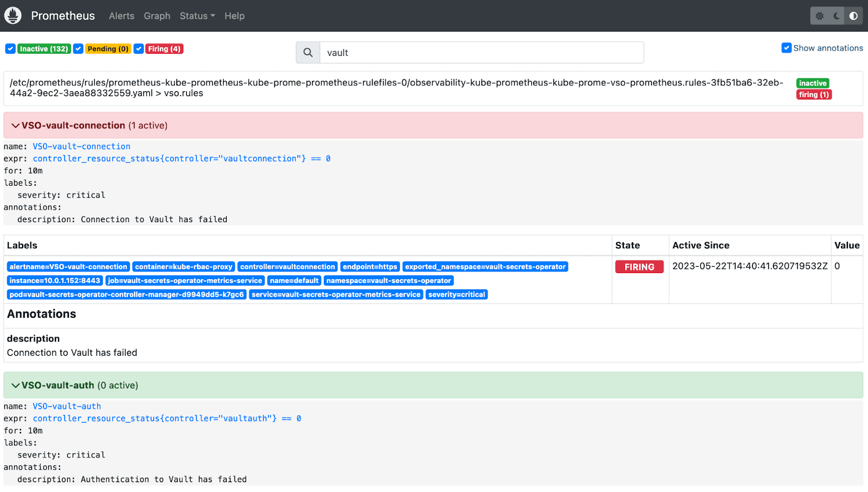Viewport: 868px width, 492px height.
Task: Open the vaultconnection expression query link
Action: pos(181,159)
